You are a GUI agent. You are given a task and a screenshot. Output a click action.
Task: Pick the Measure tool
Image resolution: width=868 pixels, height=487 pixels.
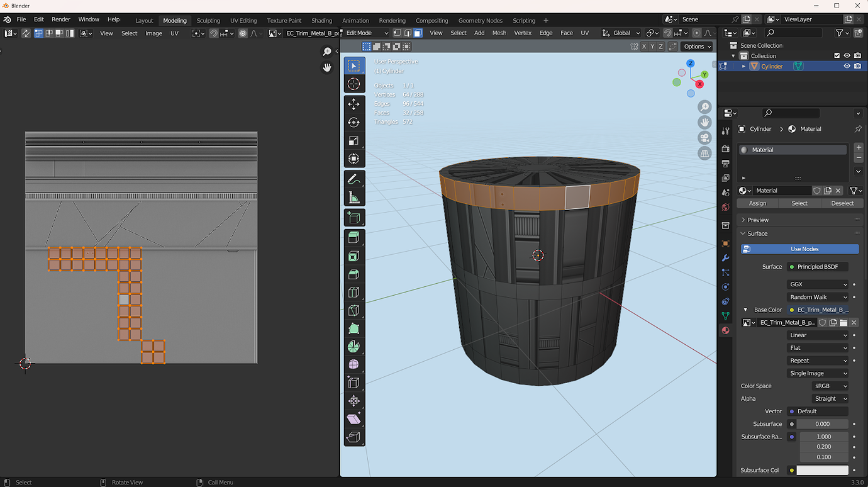tap(354, 196)
